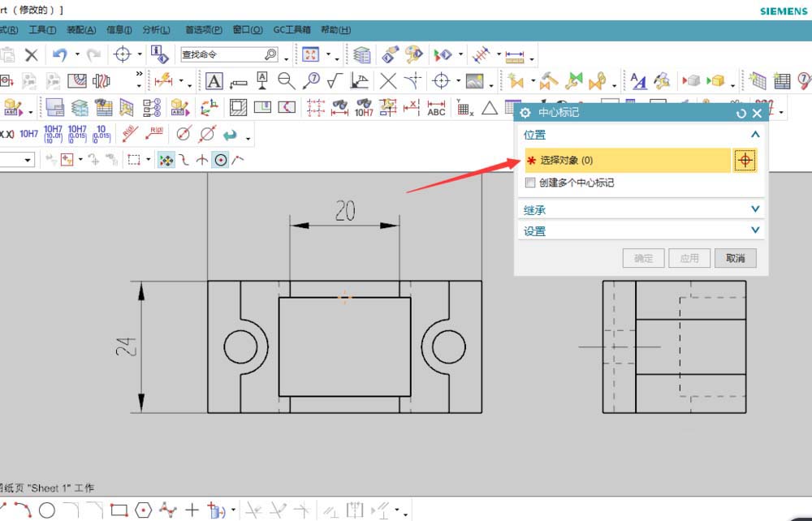Click the Image insert icon
812x521 pixels.
coord(475,80)
